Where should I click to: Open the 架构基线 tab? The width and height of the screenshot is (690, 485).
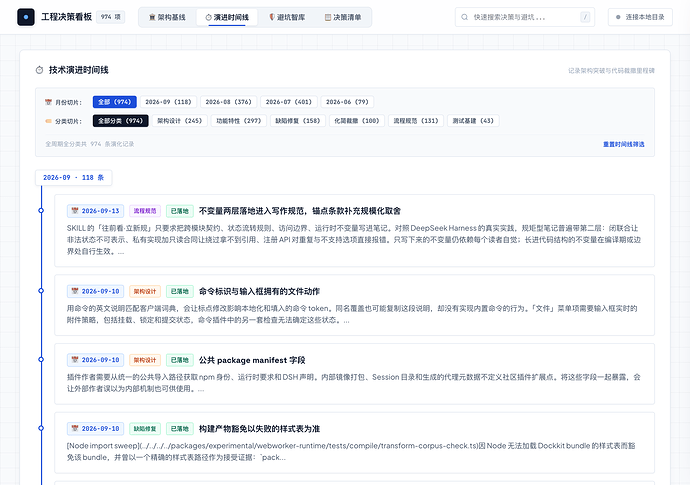[x=167, y=17]
